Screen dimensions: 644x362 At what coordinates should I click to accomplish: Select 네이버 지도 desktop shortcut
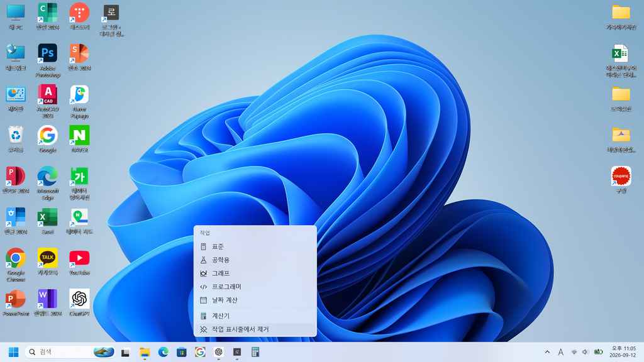pos(79,221)
